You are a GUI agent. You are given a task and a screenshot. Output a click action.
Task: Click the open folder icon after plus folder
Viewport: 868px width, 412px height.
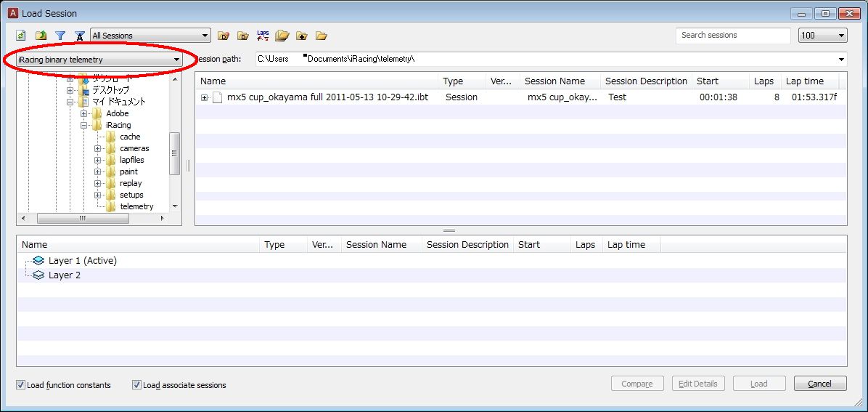pos(321,36)
